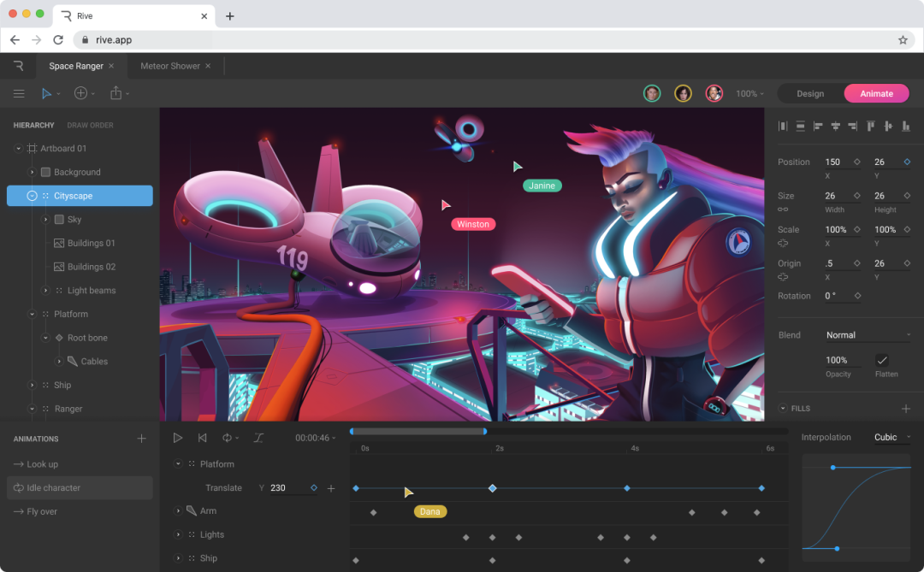Toggle the Flatten checkbox
This screenshot has width=924, height=572.
(x=882, y=361)
